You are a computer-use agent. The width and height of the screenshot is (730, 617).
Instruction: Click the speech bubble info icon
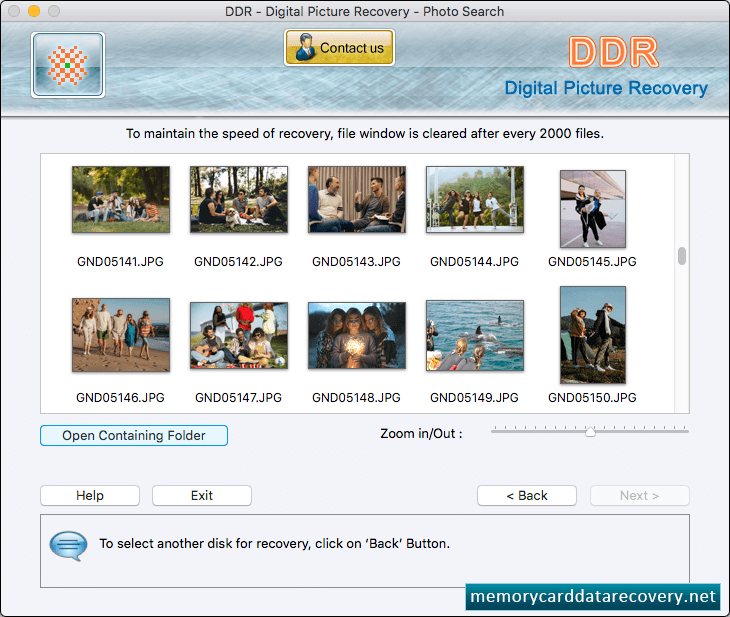(x=68, y=545)
